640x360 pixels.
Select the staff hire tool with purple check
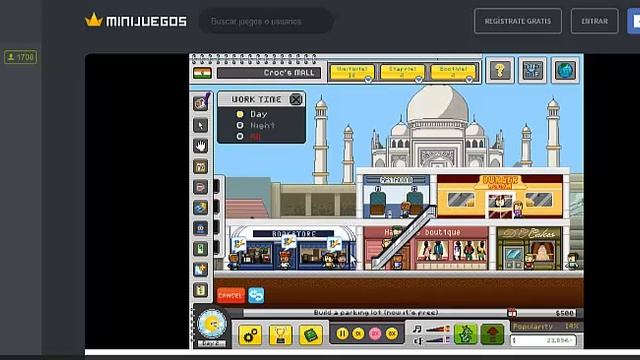coord(201,103)
